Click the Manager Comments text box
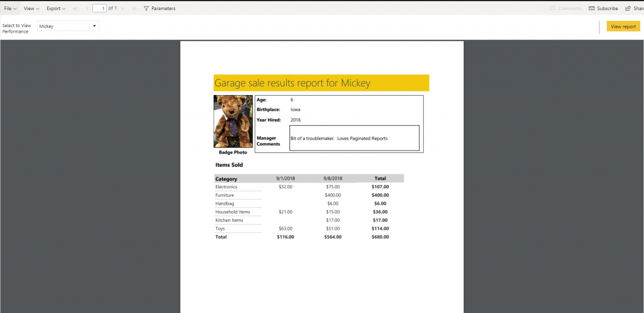 pos(354,138)
